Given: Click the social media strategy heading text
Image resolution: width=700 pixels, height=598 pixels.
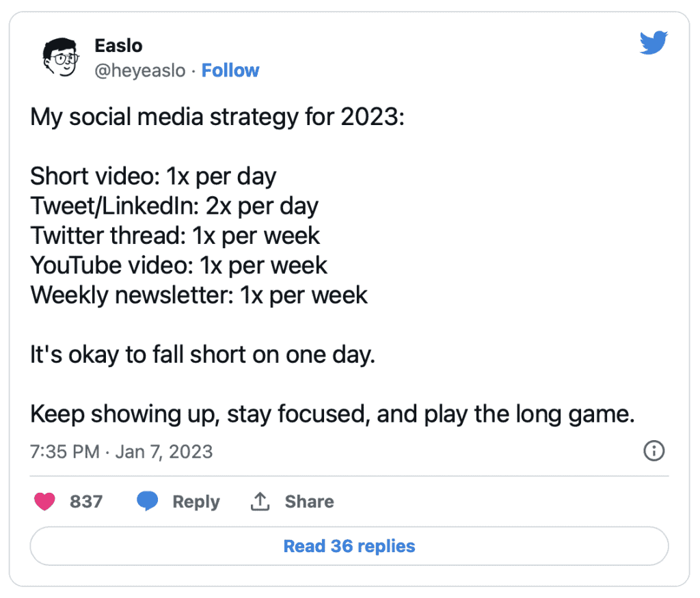Looking at the screenshot, I should point(217,118).
